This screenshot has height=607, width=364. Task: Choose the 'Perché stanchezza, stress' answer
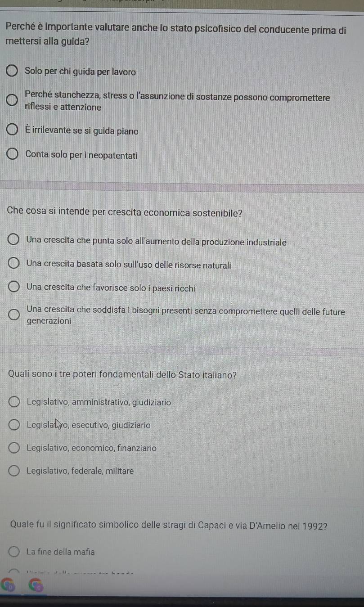13,99
